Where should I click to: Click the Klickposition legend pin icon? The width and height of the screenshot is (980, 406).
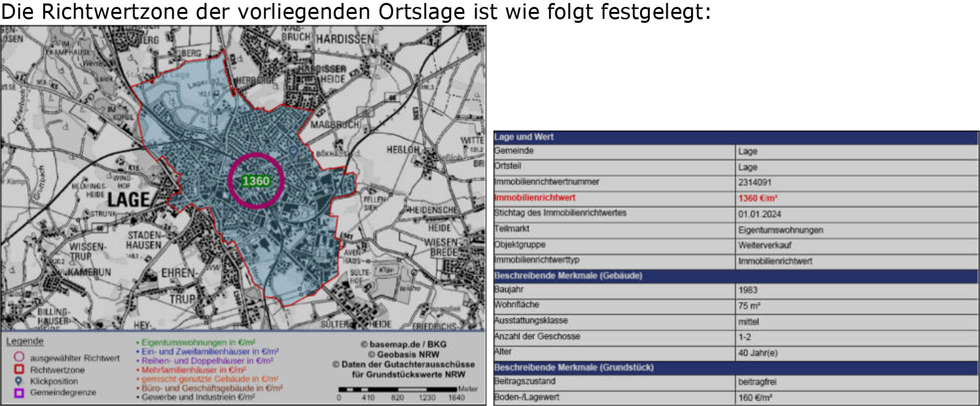[19, 381]
